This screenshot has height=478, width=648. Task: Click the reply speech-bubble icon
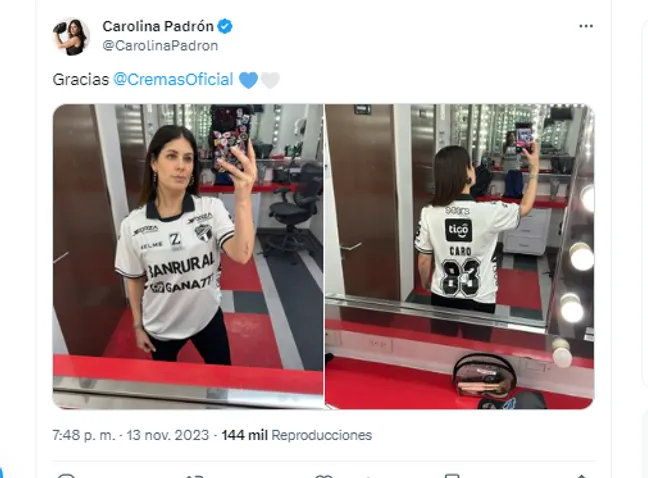pos(66,476)
